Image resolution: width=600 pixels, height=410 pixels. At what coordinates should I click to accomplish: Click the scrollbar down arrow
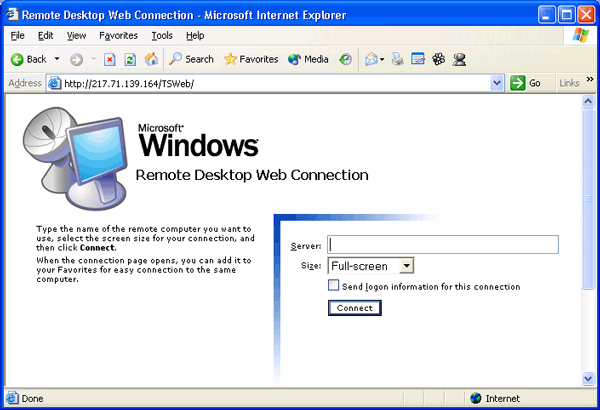[x=588, y=379]
